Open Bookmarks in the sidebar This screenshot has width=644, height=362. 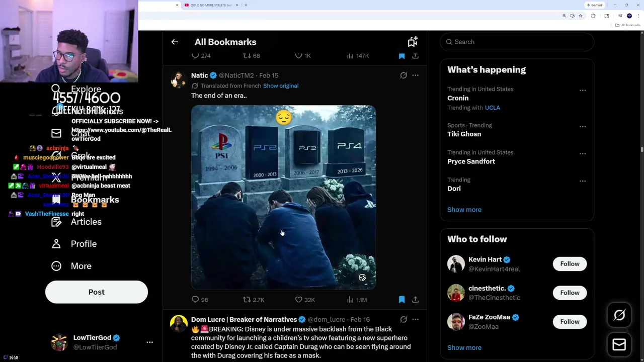coord(85,200)
